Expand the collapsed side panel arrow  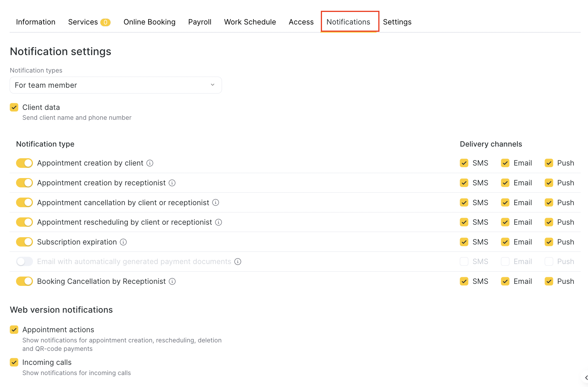(x=586, y=378)
